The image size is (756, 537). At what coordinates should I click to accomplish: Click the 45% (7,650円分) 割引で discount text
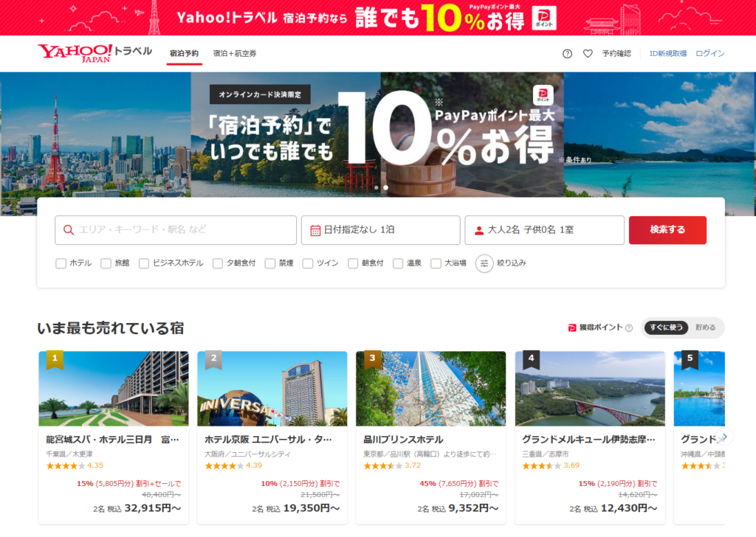(x=459, y=484)
